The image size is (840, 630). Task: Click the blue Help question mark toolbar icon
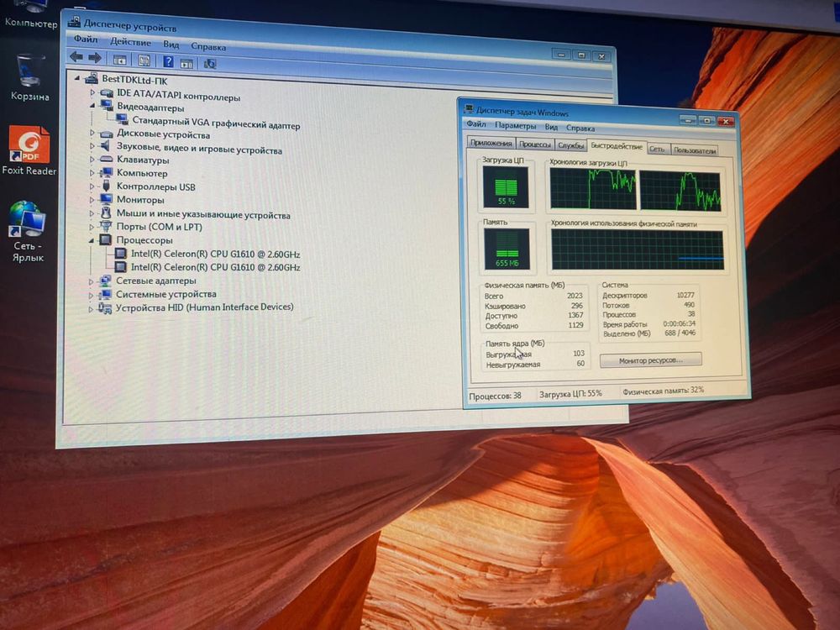168,61
